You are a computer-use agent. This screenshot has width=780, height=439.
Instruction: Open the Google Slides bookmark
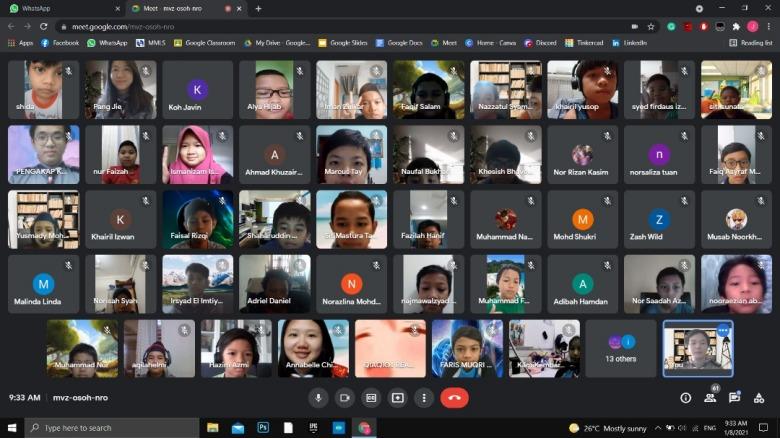pos(344,43)
